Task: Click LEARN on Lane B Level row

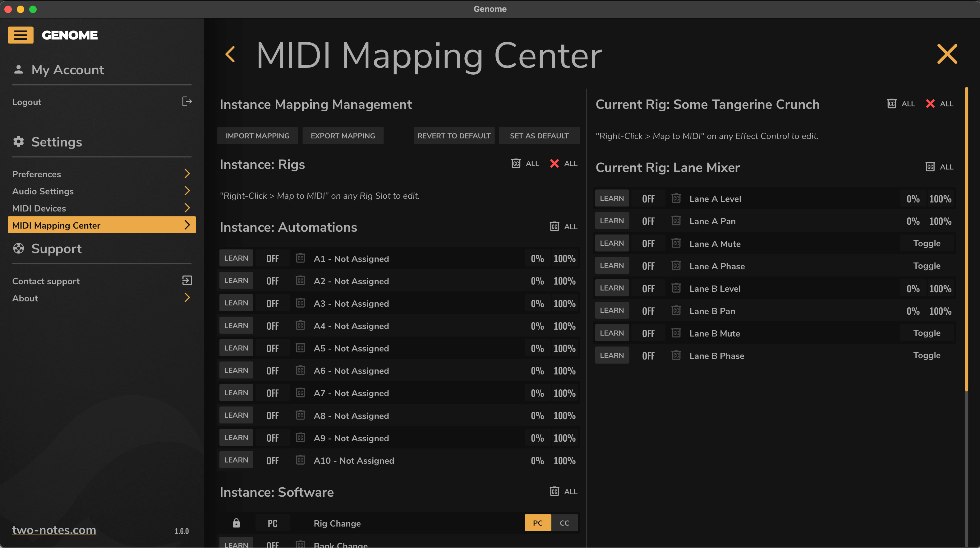Action: tap(612, 288)
